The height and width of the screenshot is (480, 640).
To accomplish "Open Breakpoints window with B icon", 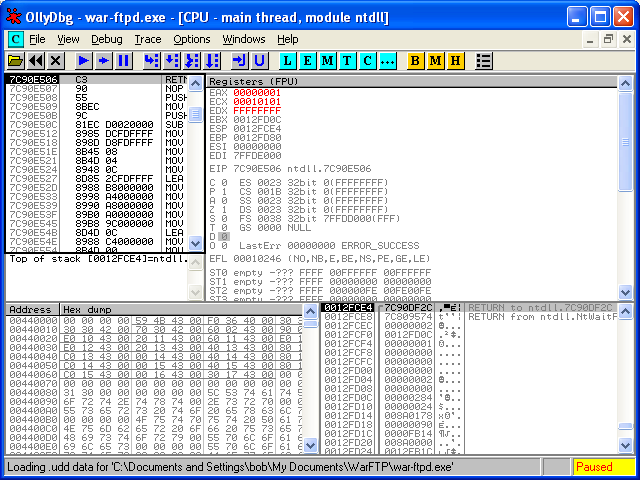I will point(416,61).
